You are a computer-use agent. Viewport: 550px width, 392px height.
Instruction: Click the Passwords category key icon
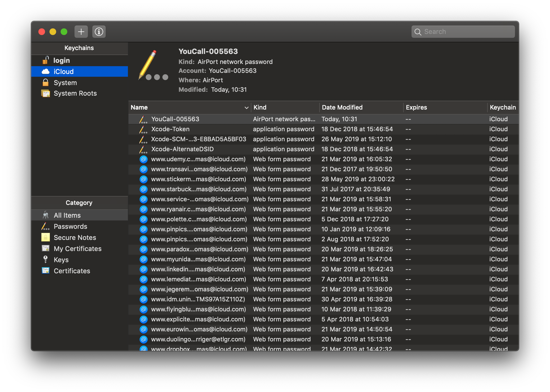coord(45,226)
